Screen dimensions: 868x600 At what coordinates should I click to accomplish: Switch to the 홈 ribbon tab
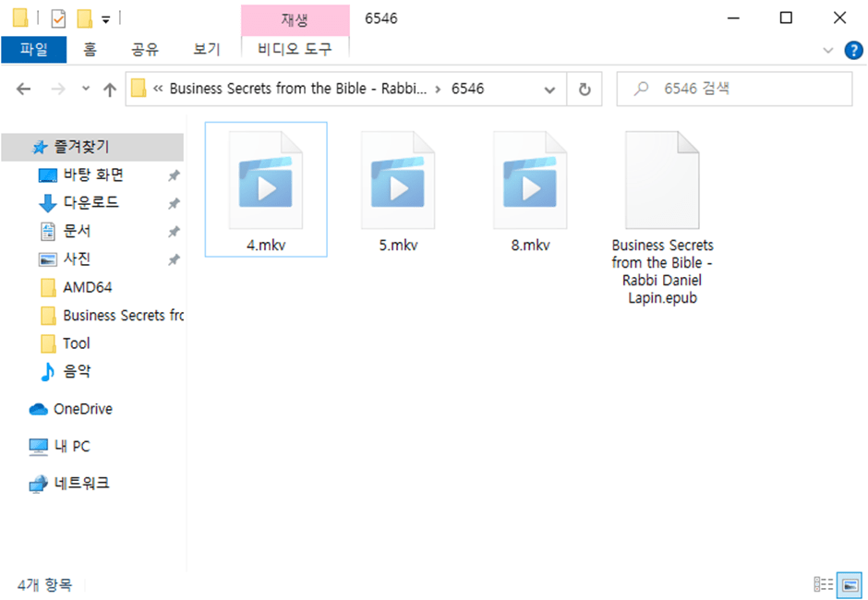click(x=90, y=50)
